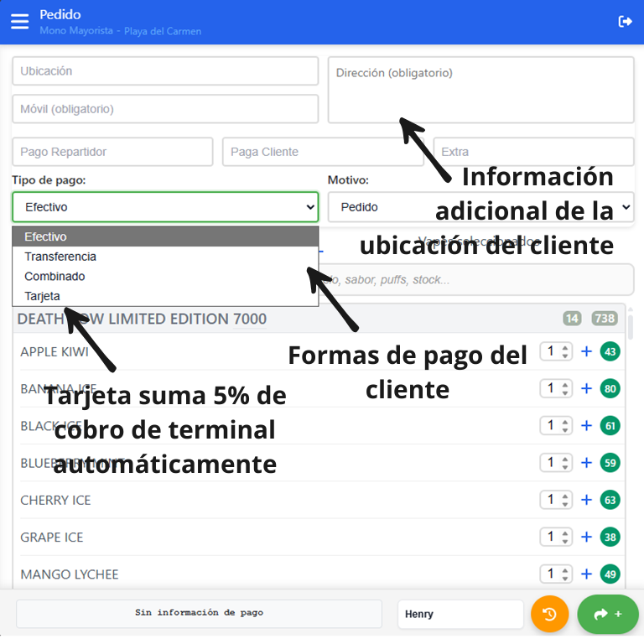
Task: Adjust quantity stepper for BLACK ICE
Action: [x=555, y=425]
